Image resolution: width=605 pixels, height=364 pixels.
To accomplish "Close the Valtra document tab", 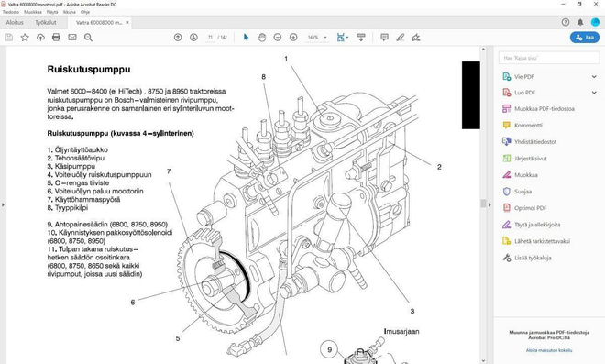I will click(127, 22).
